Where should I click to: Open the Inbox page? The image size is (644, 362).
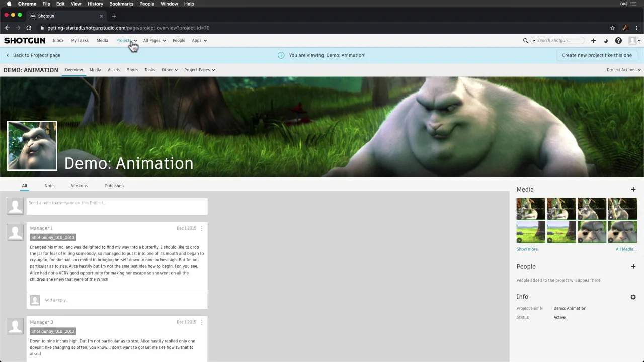[x=58, y=41]
